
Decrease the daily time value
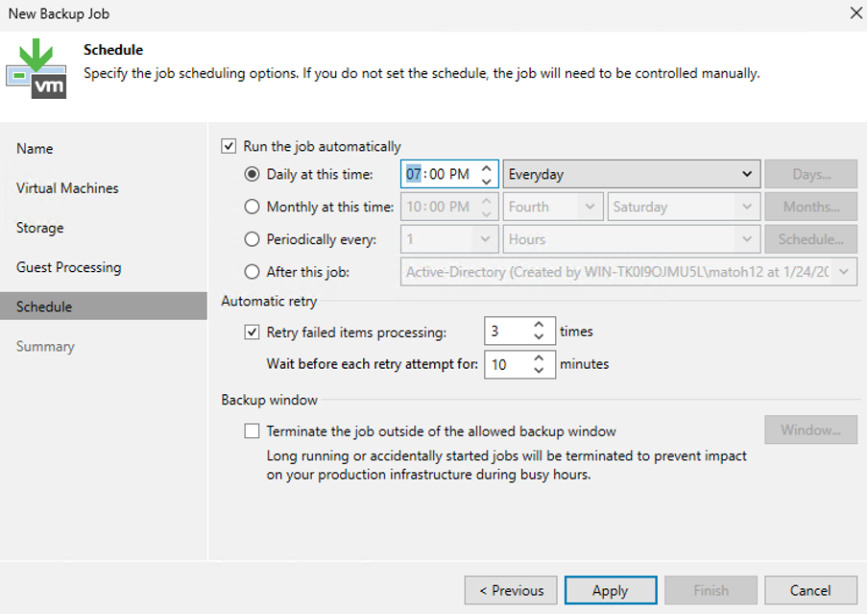[487, 182]
